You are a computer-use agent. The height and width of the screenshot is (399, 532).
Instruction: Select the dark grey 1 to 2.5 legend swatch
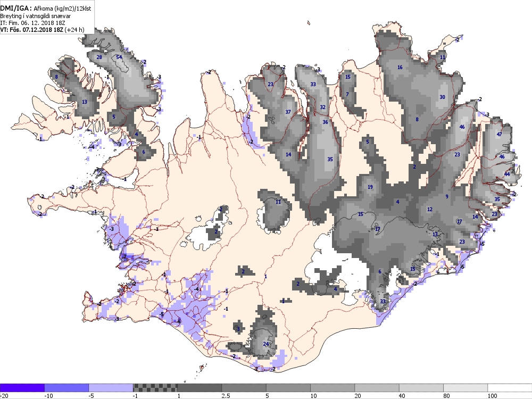(x=199, y=388)
